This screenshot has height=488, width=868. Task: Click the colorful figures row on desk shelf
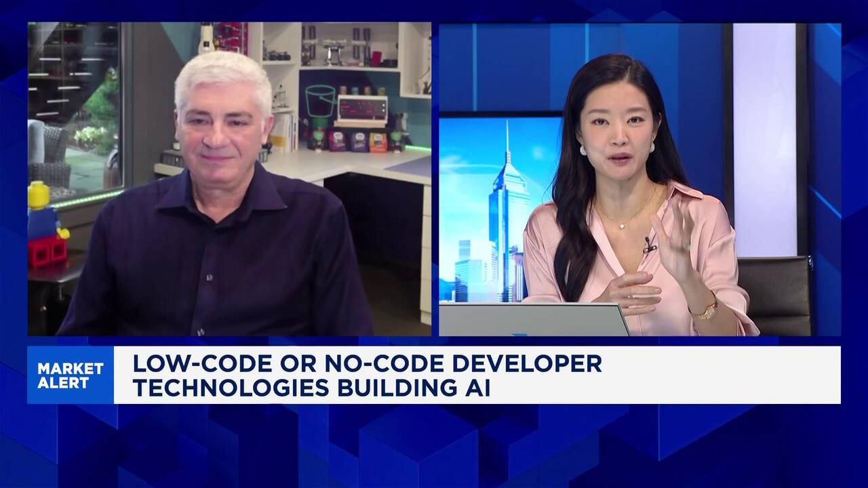(356, 141)
